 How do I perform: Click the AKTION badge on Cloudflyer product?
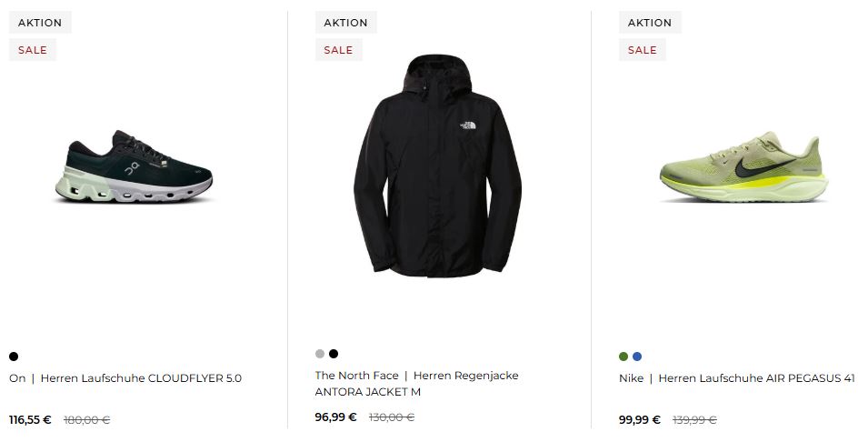coord(40,23)
